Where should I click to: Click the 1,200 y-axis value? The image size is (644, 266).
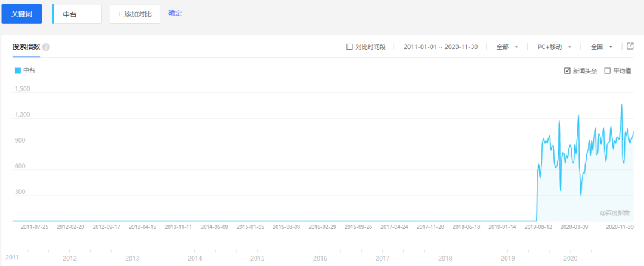click(x=23, y=115)
